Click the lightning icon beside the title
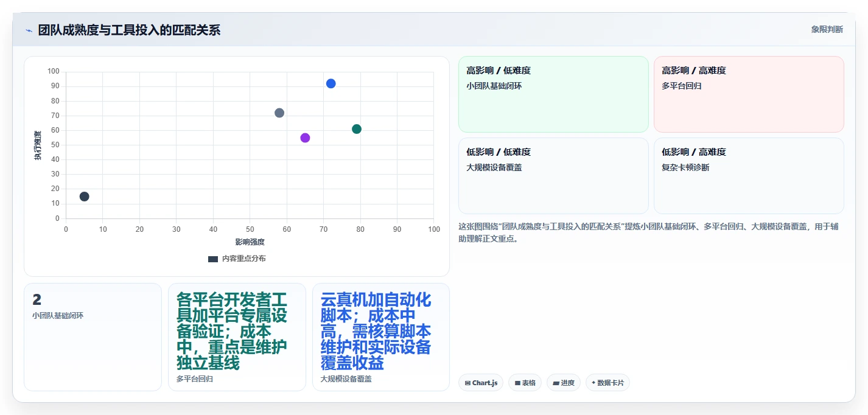The image size is (868, 415). tap(29, 30)
